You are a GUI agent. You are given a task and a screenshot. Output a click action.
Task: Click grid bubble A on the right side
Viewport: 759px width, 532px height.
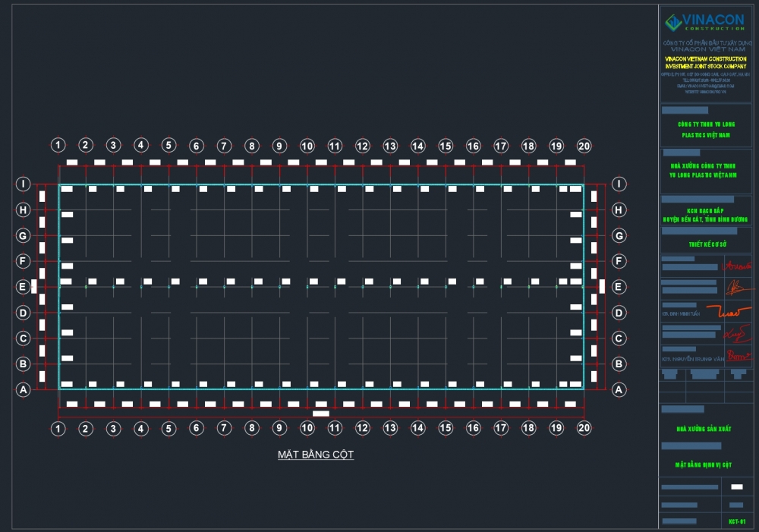tap(619, 390)
